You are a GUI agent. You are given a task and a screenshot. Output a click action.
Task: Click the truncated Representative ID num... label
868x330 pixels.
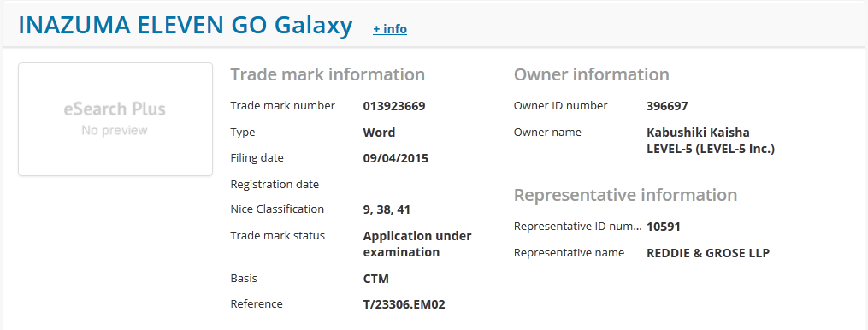[578, 227]
